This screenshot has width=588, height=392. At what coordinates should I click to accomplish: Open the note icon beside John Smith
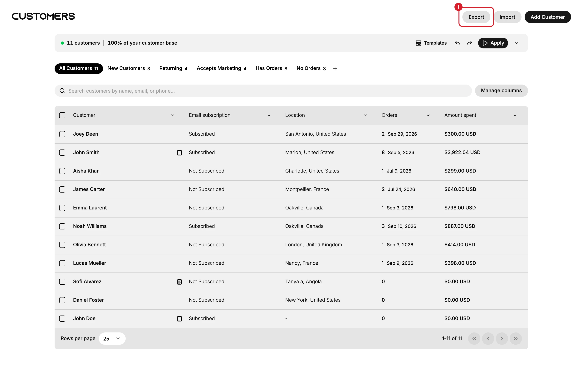click(x=179, y=153)
